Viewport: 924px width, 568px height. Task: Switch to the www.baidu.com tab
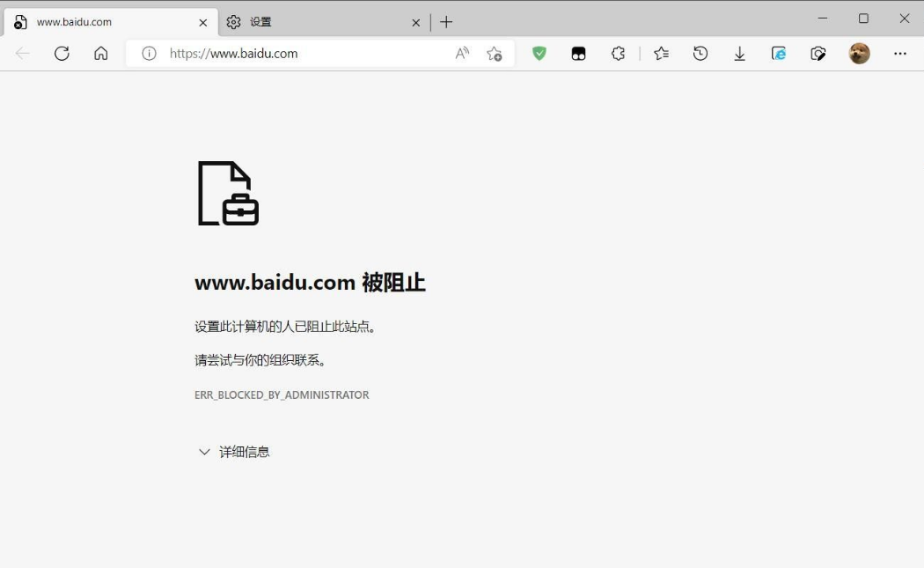point(110,22)
